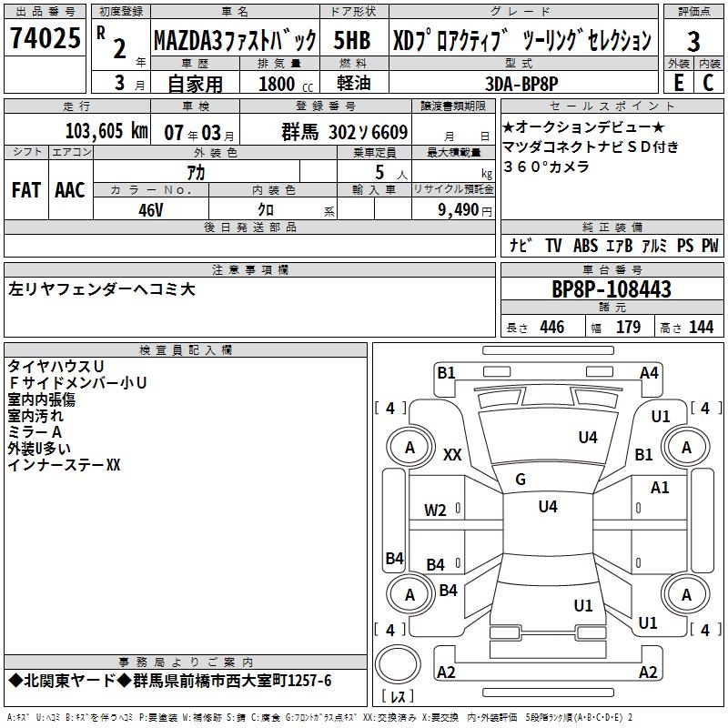The width and height of the screenshot is (728, 728).
Task: Click the registration number 群馬 302 ソ 6609
Action: pos(345,132)
